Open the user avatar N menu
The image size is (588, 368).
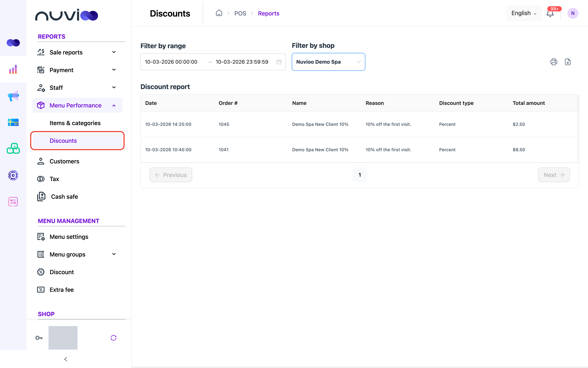[x=573, y=13]
